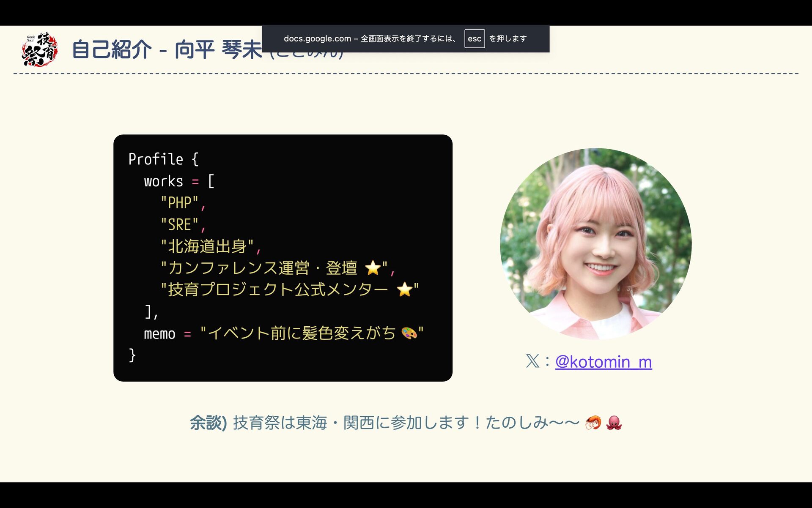The width and height of the screenshot is (812, 508).
Task: Click star emoji after 技育プロジェクト公式メンター
Action: pyautogui.click(x=405, y=290)
